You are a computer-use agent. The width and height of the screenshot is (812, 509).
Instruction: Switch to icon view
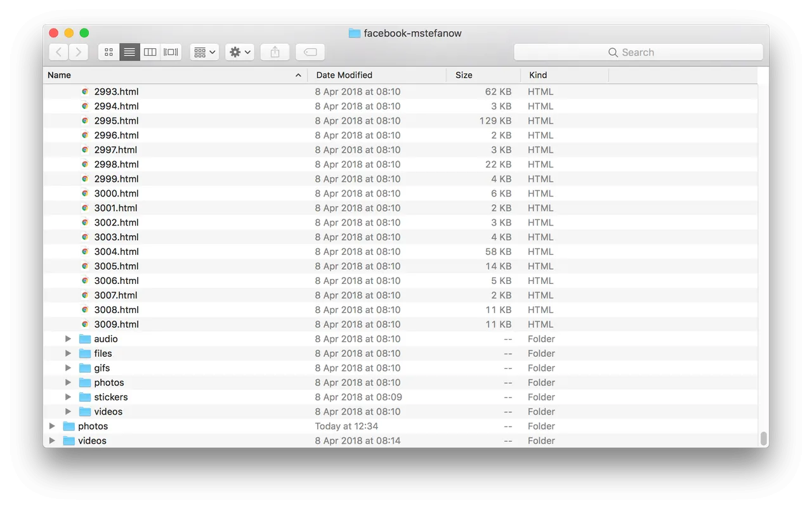click(x=108, y=52)
